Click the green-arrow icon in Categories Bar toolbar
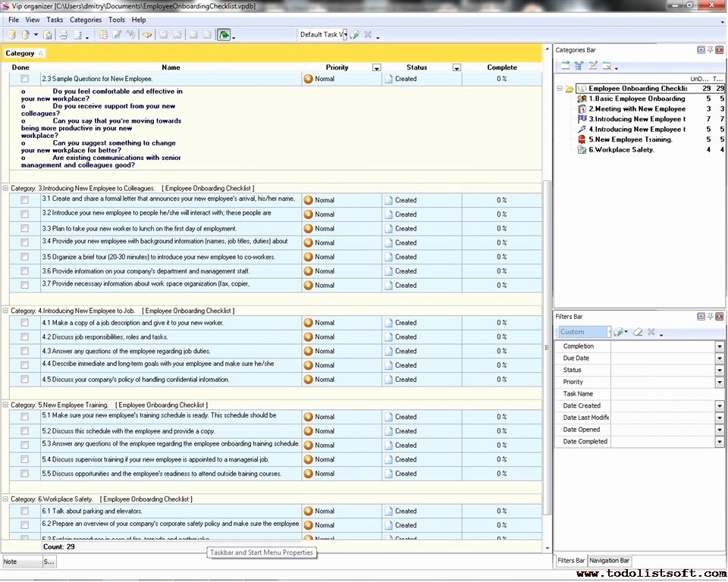Image resolution: width=728 pixels, height=582 pixels. point(565,66)
